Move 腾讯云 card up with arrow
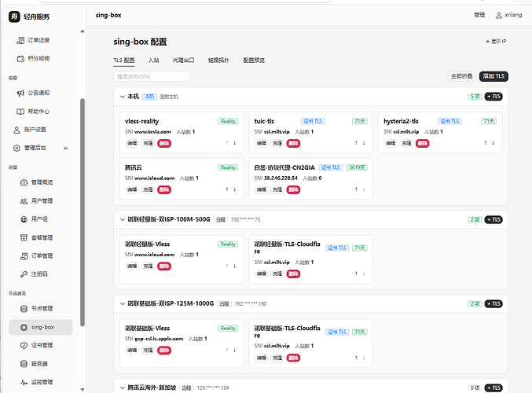This screenshot has height=393, width=532. pyautogui.click(x=227, y=189)
